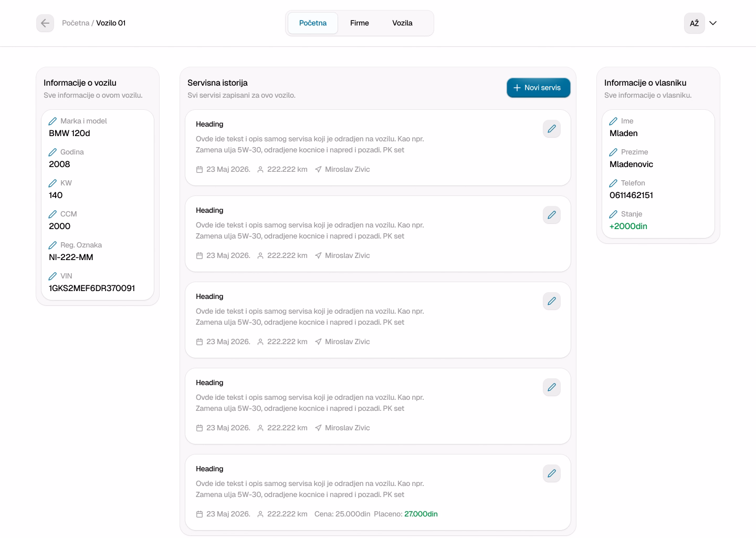Screen dimensions: 756x538
Task: Click the year value 2008
Action: coord(59,164)
